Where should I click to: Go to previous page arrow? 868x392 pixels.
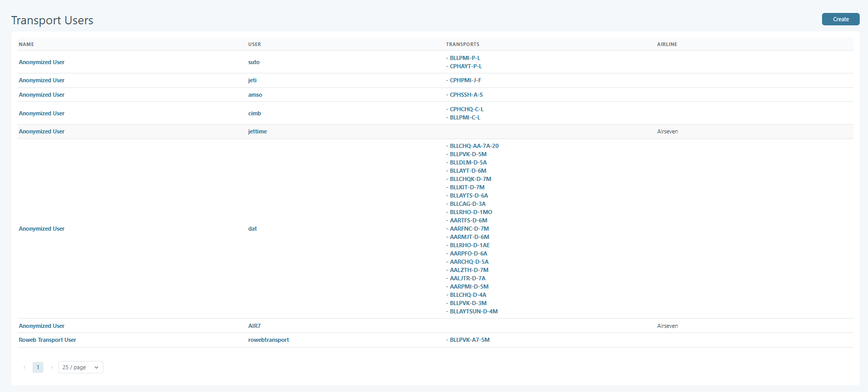(x=24, y=367)
